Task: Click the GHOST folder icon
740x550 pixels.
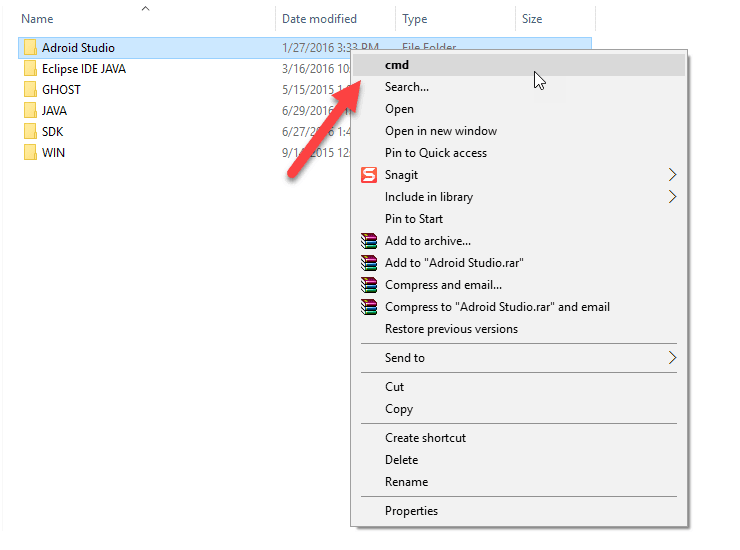Action: click(x=30, y=90)
